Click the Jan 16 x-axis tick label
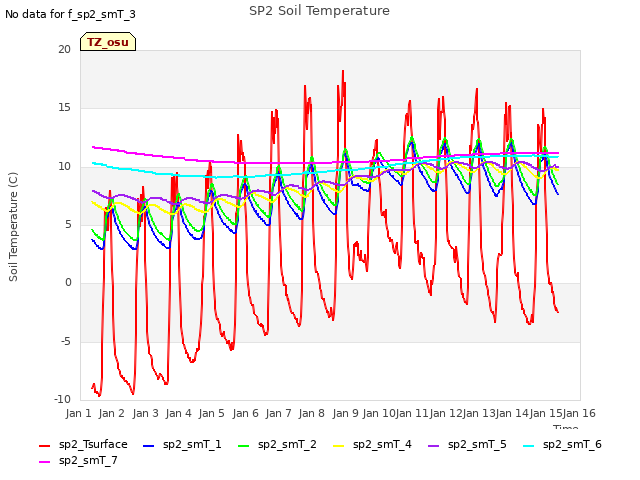Screen dimensions: 640x480 pos(579,413)
